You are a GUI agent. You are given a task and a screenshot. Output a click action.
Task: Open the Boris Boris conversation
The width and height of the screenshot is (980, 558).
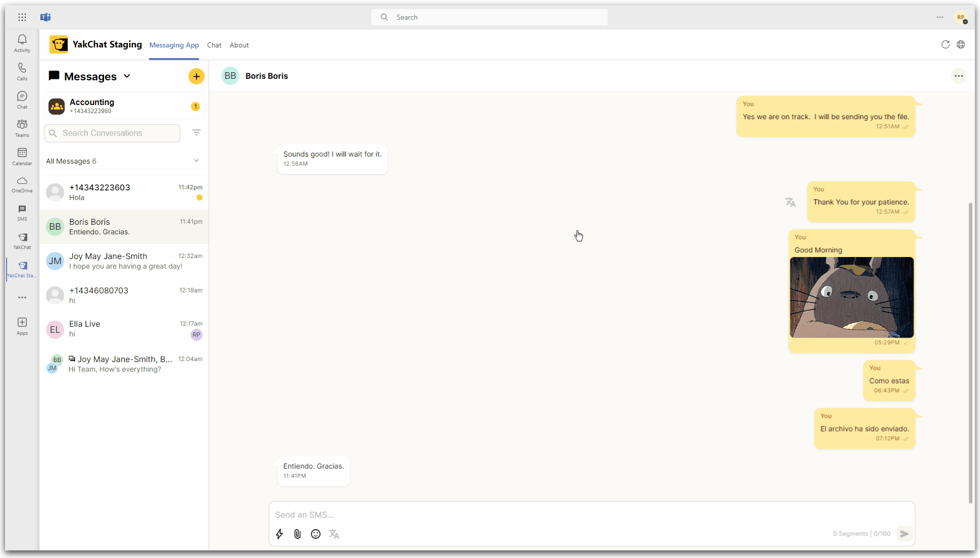[124, 227]
